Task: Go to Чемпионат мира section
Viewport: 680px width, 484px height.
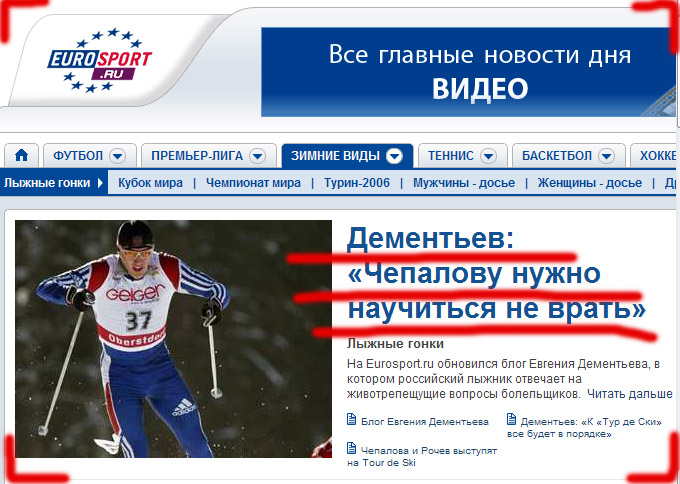Action: (253, 183)
